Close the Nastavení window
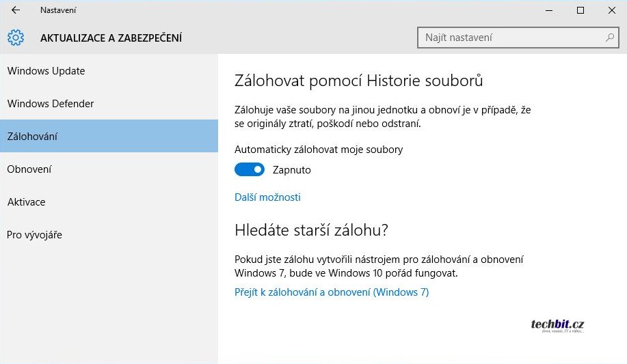 pyautogui.click(x=611, y=10)
